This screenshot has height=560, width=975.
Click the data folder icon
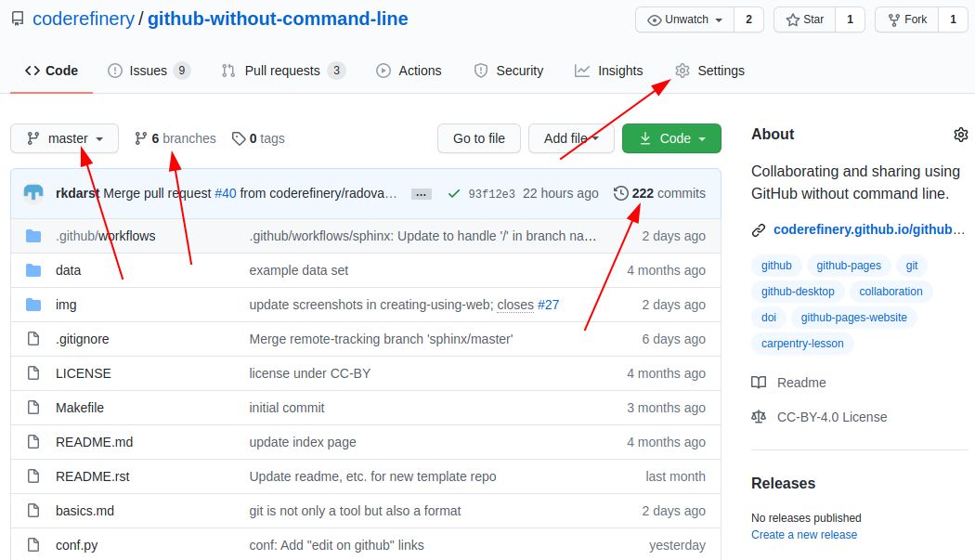point(33,270)
